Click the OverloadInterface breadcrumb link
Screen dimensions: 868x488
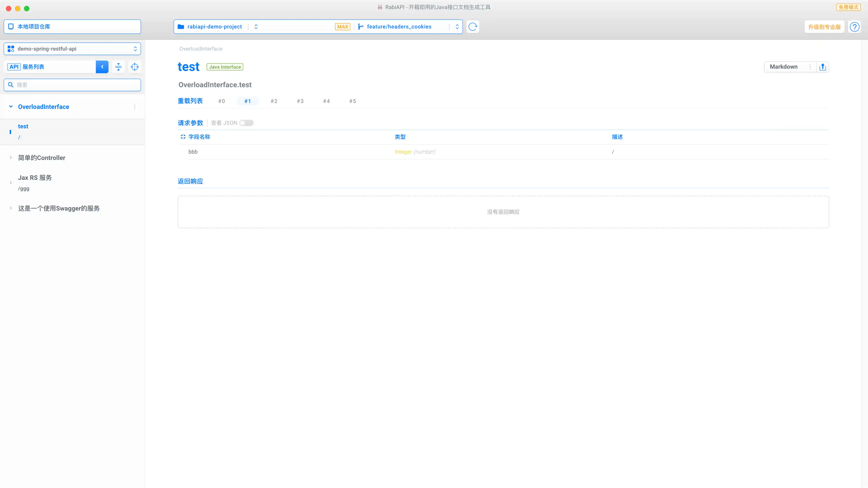201,49
